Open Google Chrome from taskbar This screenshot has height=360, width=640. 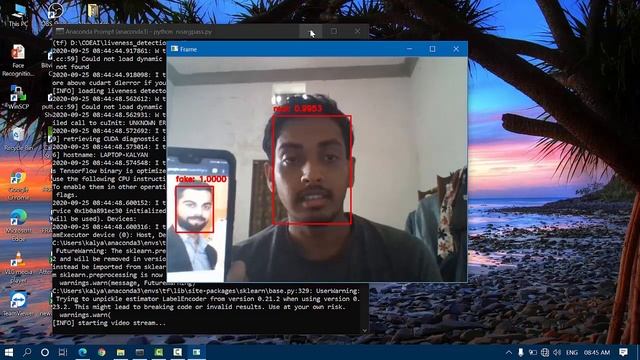tap(102, 352)
